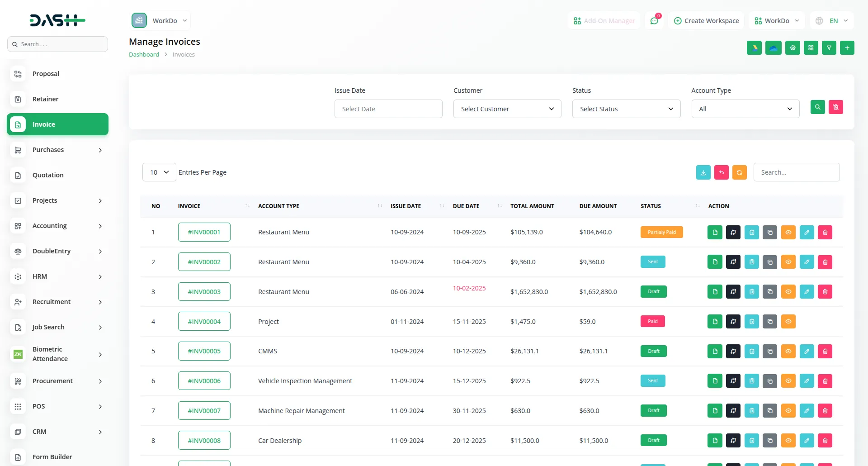868x466 pixels.
Task: View invoice #INV00003 with eye icon
Action: (x=788, y=292)
